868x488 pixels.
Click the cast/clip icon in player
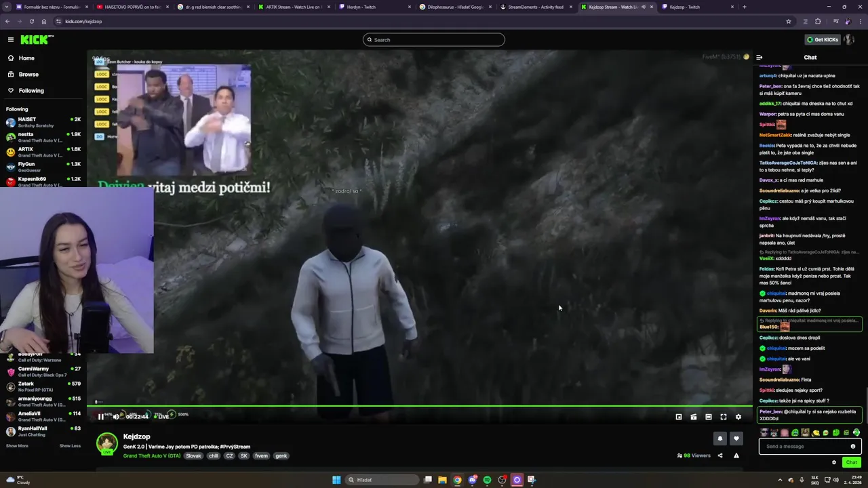tap(694, 418)
